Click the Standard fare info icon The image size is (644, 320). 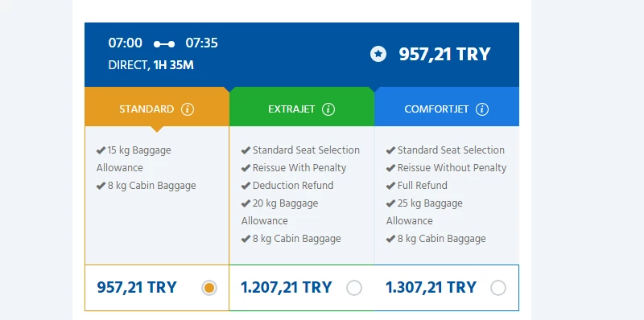point(188,109)
